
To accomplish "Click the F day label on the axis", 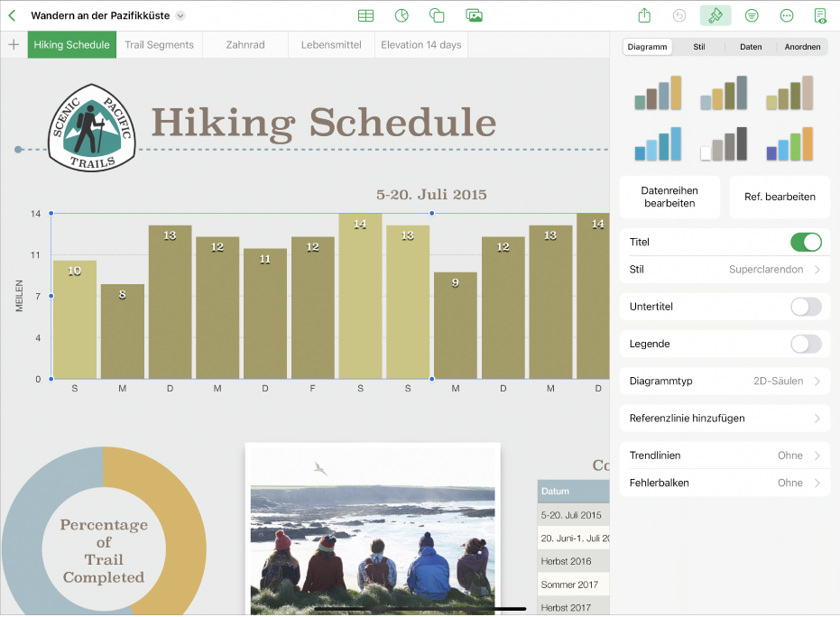I will [x=312, y=388].
